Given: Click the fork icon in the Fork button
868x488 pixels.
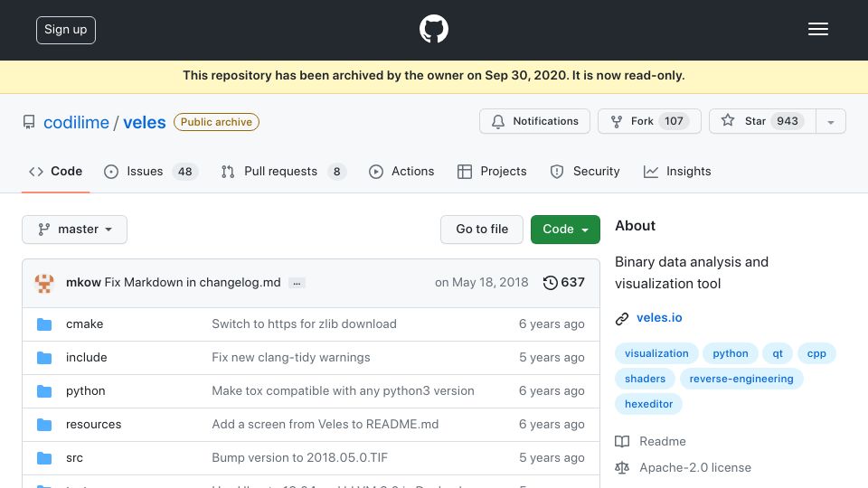Looking at the screenshot, I should tap(616, 121).
